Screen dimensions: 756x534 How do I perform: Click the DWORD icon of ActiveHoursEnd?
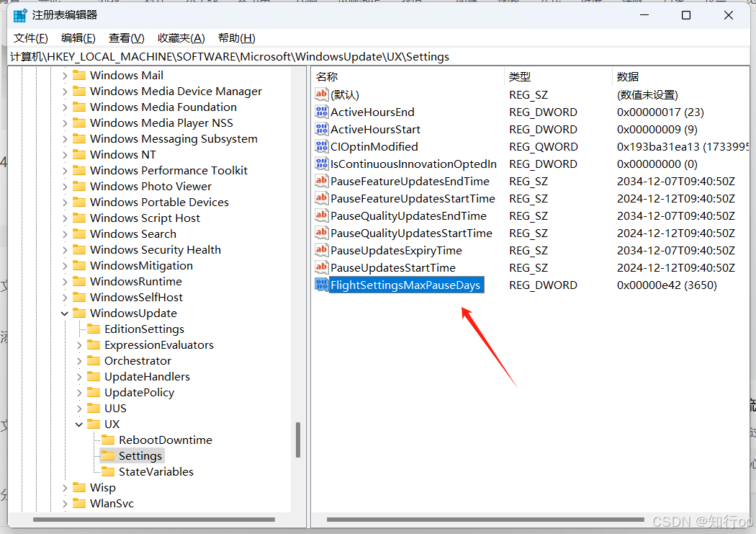[x=322, y=112]
